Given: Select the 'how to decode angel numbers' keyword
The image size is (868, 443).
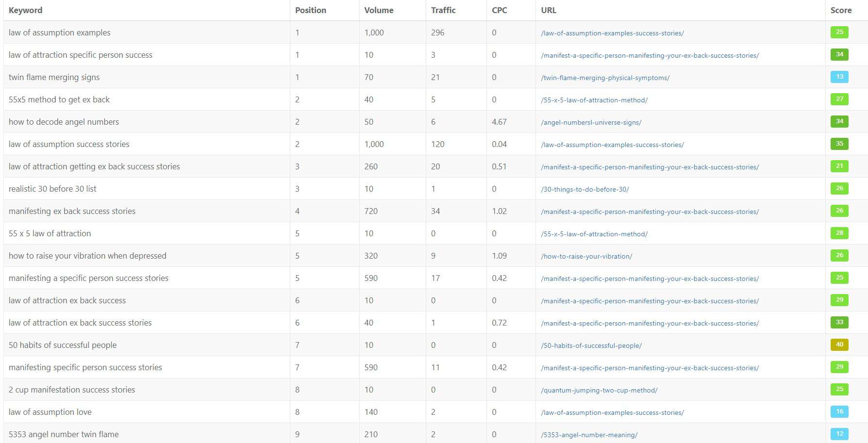Looking at the screenshot, I should pyautogui.click(x=64, y=122).
